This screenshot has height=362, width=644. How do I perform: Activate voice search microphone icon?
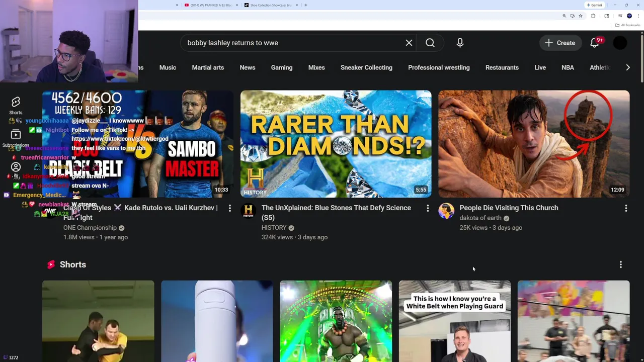point(460,43)
